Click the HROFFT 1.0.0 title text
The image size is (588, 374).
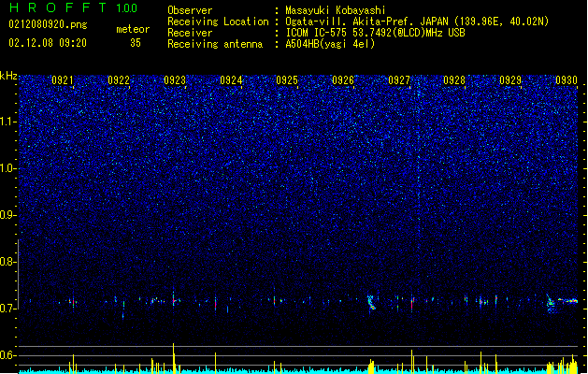tap(73, 7)
